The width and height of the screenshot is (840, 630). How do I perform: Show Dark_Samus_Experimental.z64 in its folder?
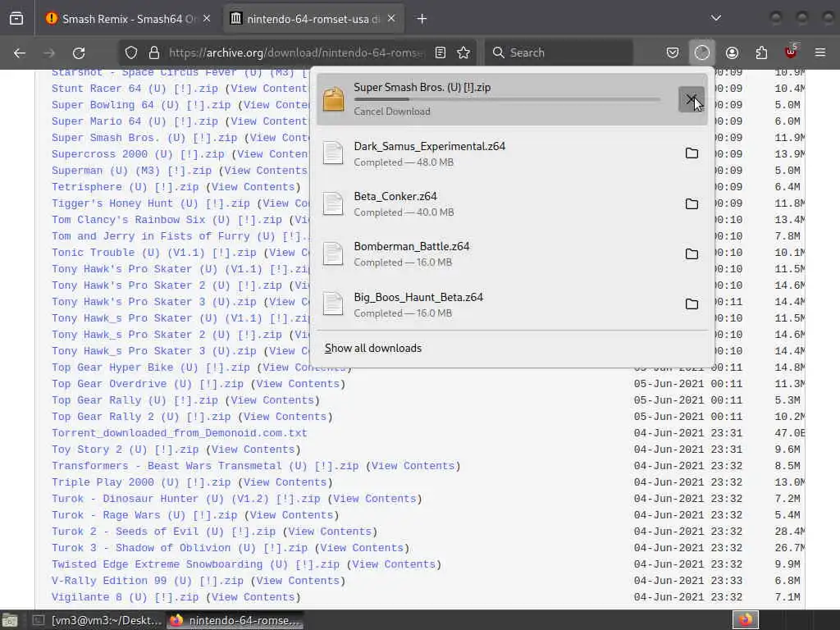click(x=692, y=153)
